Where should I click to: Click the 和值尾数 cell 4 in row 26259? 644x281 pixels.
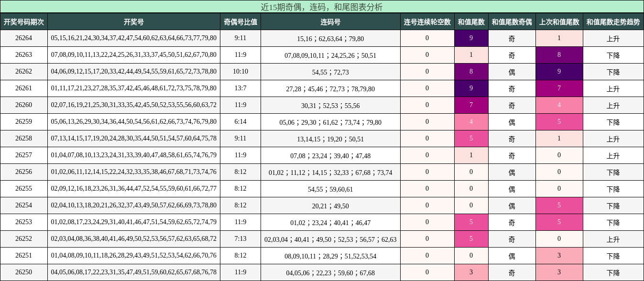471,122
